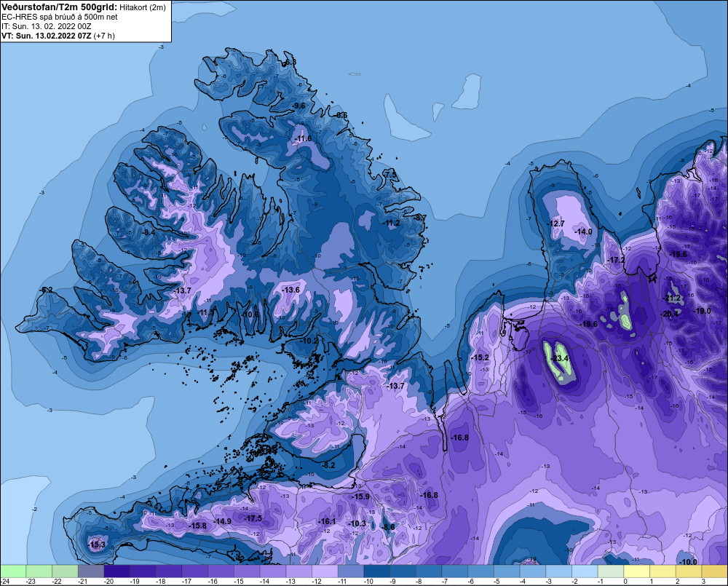Click the -17.5 temperature label

pyautogui.click(x=253, y=518)
